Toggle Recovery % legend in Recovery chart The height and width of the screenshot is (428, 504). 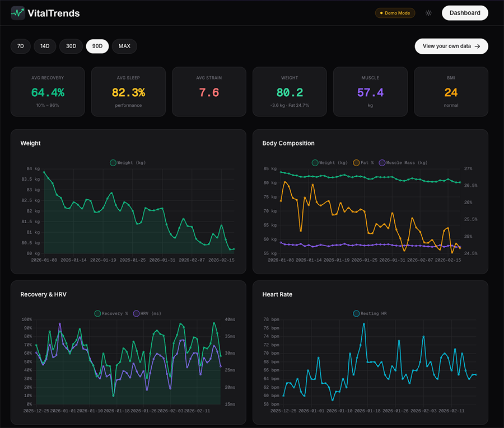click(111, 314)
